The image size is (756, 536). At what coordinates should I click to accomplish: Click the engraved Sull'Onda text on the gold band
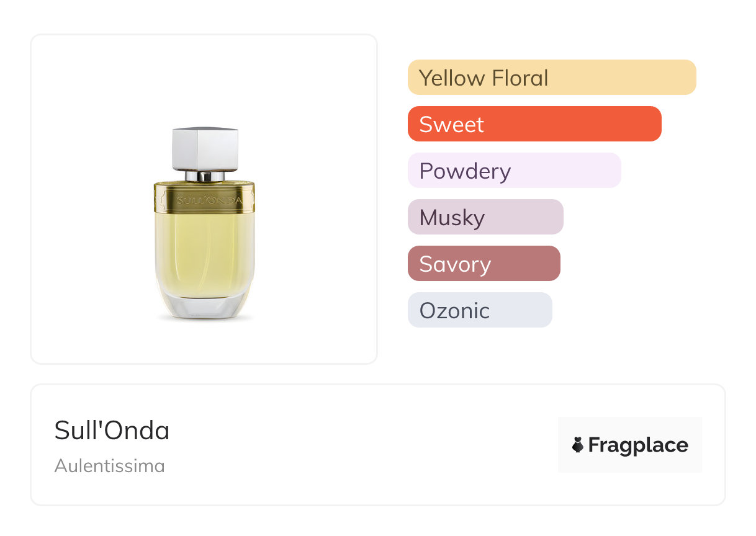pos(204,200)
